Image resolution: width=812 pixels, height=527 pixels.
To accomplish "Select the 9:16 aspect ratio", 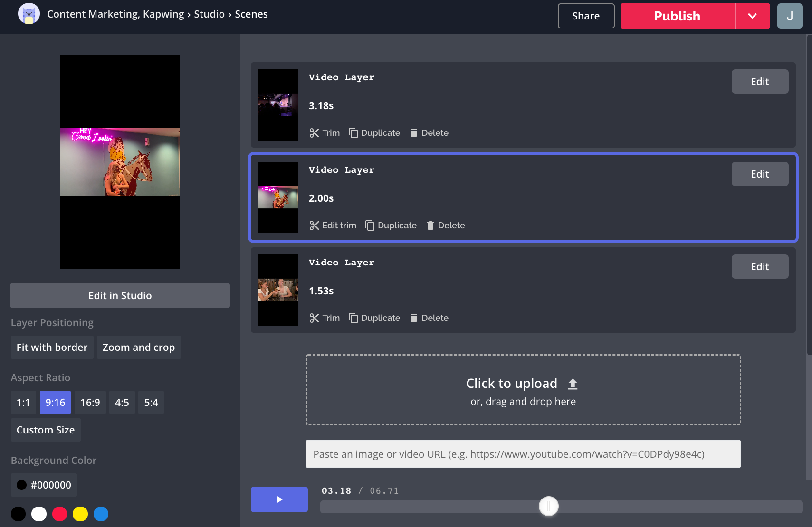I will (x=55, y=403).
